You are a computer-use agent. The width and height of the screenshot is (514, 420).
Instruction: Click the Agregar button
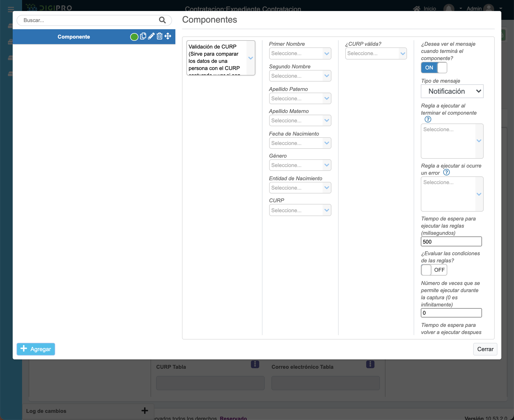tap(36, 349)
